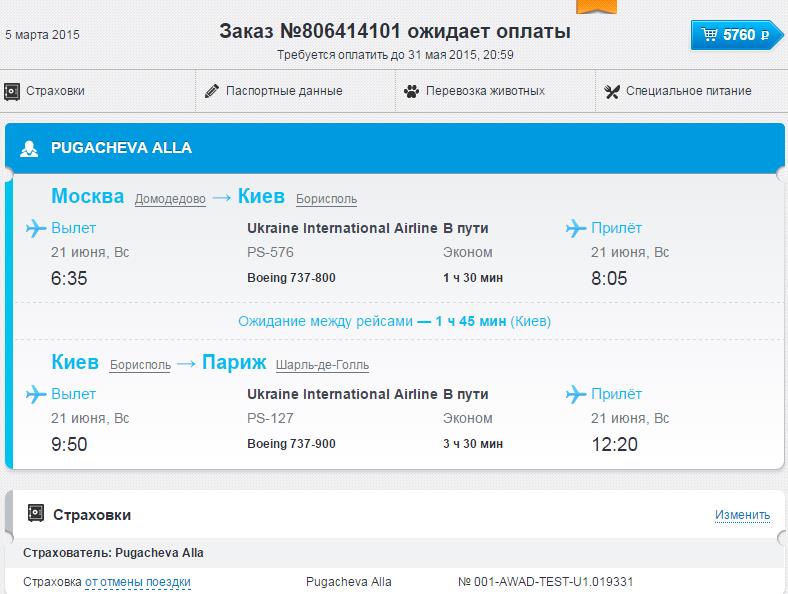The height and width of the screenshot is (594, 788).
Task: Click the Борисполь link in first flight
Action: [326, 199]
